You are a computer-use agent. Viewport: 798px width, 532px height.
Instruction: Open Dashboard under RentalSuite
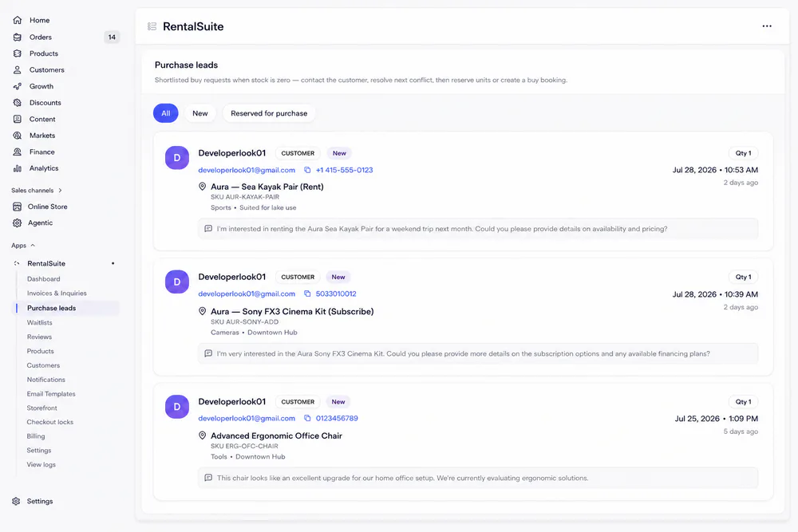(43, 278)
